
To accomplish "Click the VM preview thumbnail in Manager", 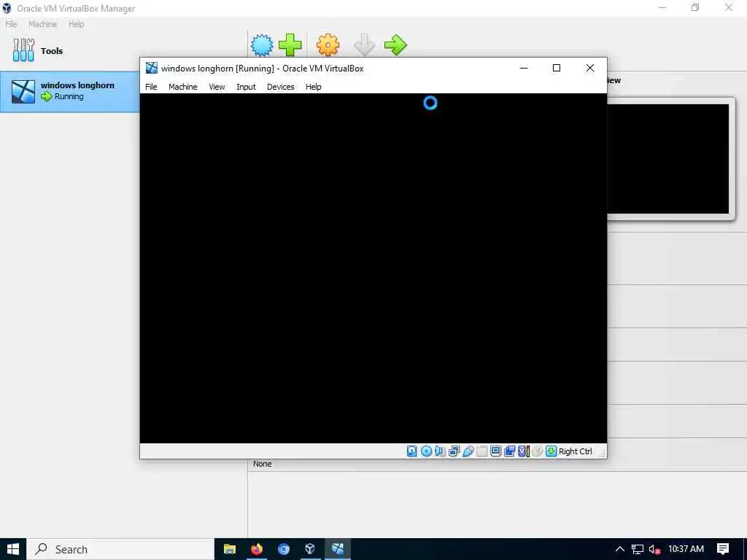I will [x=668, y=158].
